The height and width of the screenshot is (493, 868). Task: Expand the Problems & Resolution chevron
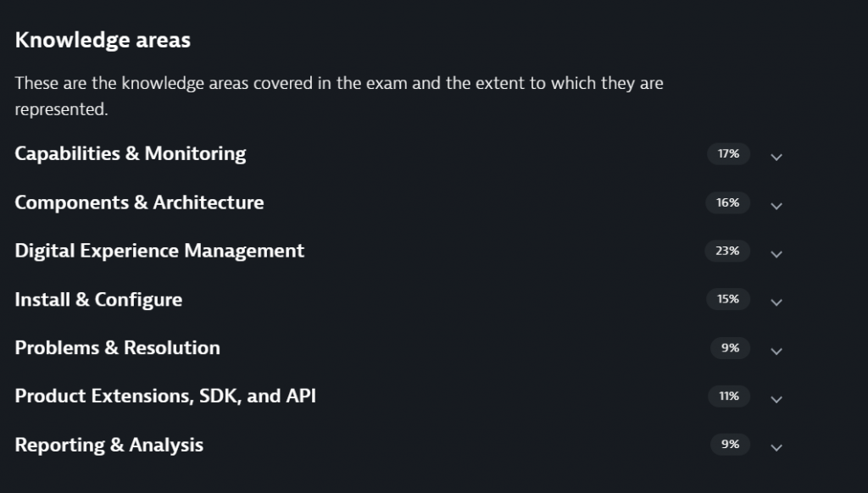[x=776, y=351]
